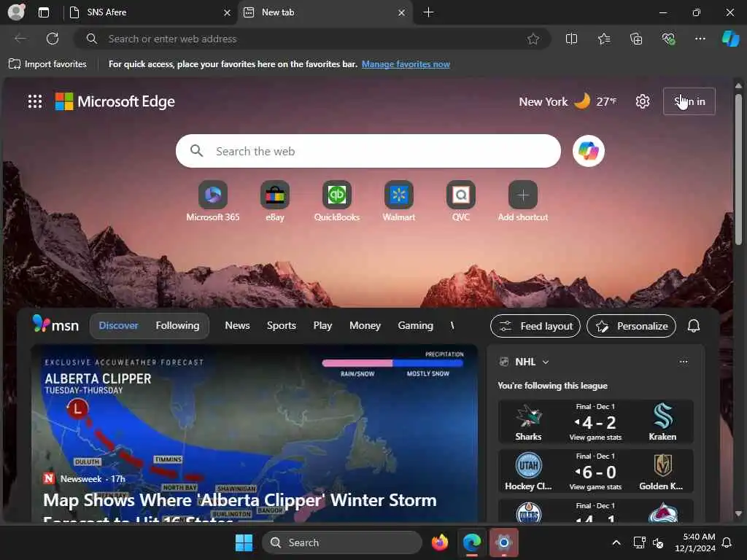Open Copilot sidebar icon
Viewport: 747px width, 560px height.
pyautogui.click(x=730, y=39)
